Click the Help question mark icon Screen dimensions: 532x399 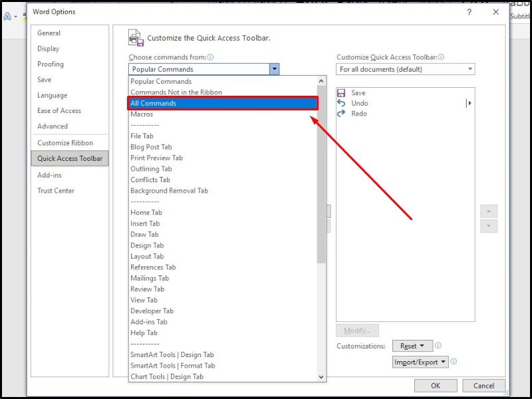pyautogui.click(x=469, y=12)
